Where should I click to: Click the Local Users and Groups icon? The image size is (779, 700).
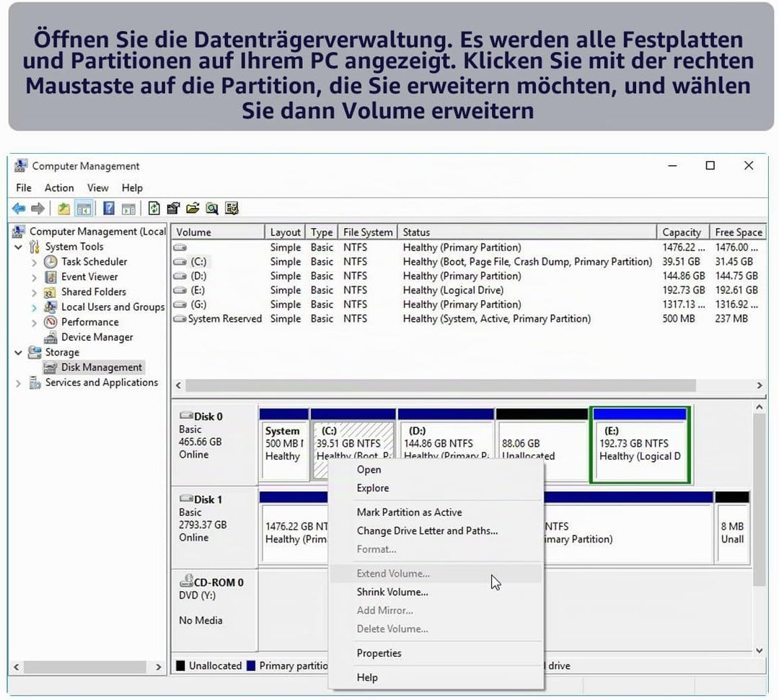tap(50, 307)
